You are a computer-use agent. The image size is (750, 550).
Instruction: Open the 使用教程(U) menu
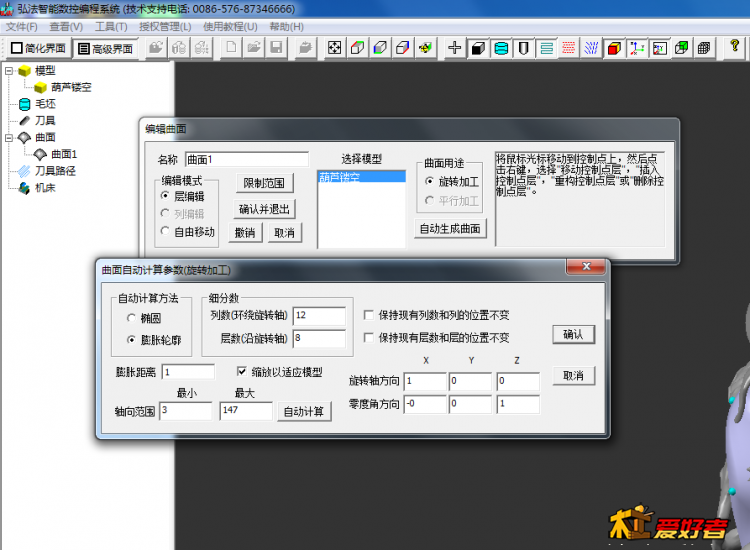pos(230,27)
